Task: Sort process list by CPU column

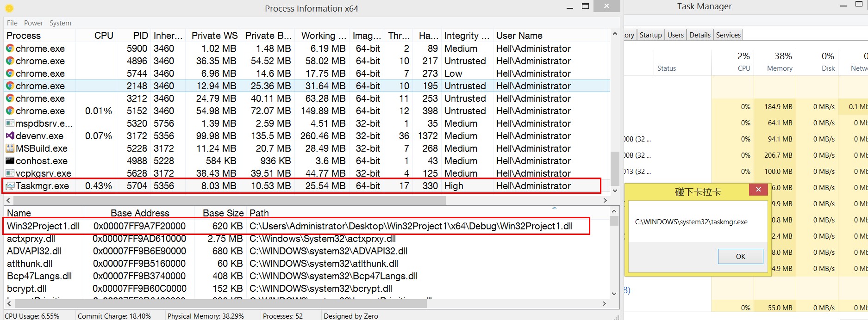Action: 96,36
